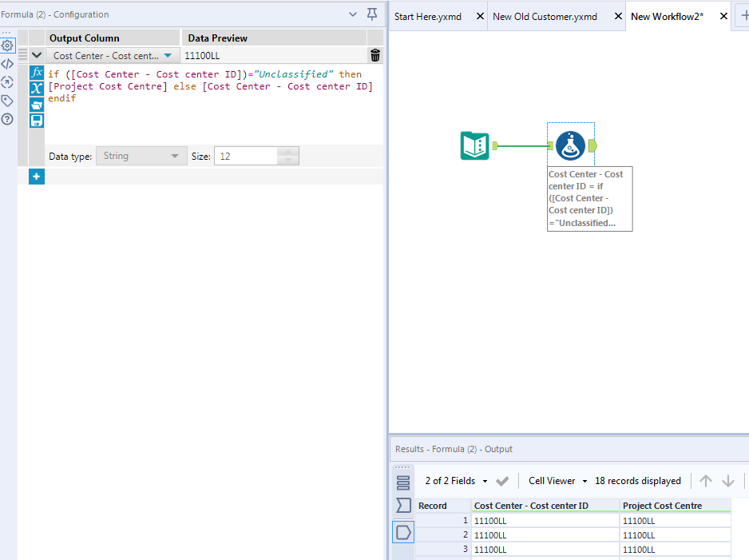749x560 pixels.
Task: Click the hexagon data view icon in Results panel
Action: coord(403,532)
